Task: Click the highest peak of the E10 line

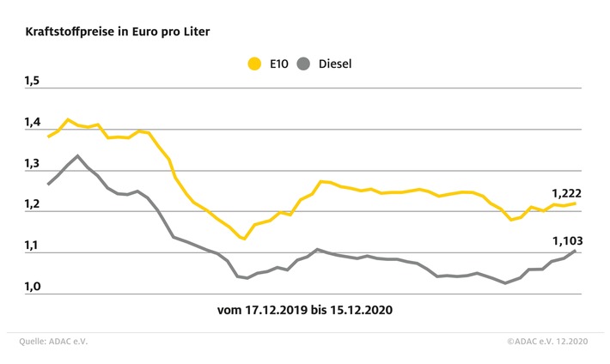Action: [69, 120]
